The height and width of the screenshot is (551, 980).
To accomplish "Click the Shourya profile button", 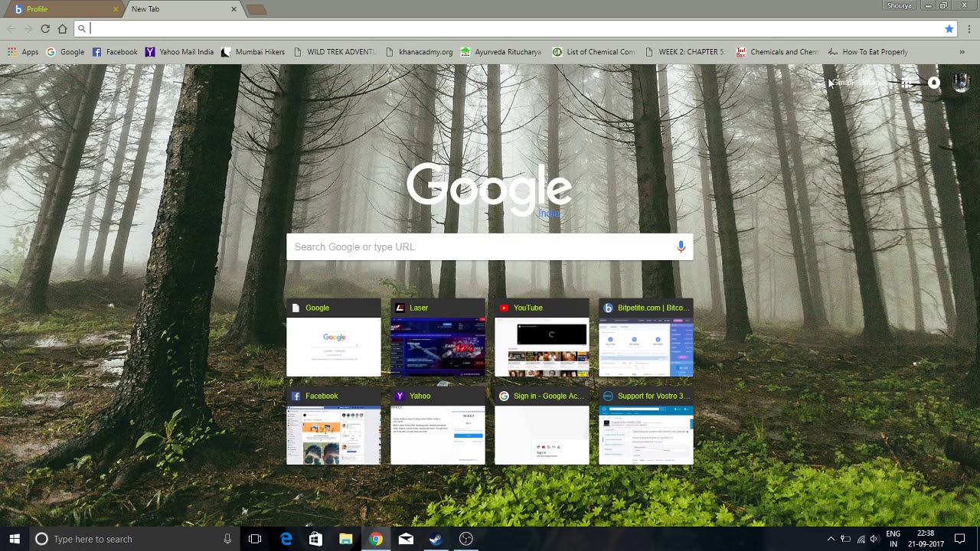I will (x=899, y=5).
